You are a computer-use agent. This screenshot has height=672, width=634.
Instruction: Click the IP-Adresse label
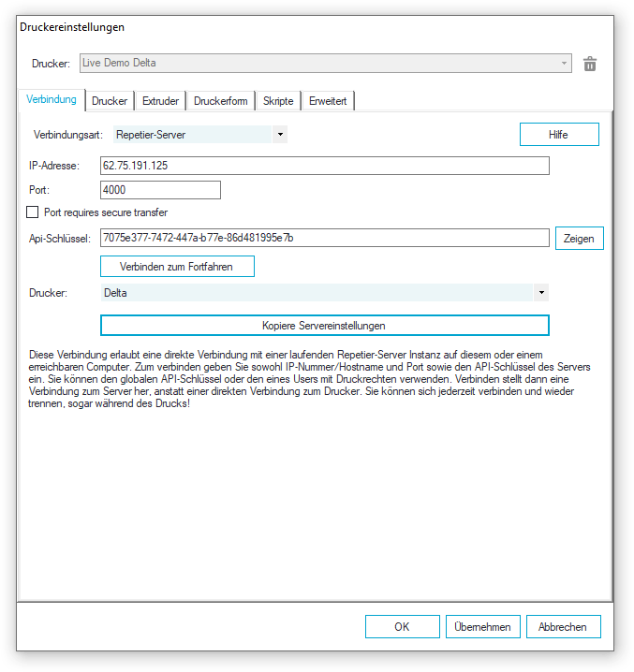point(54,166)
